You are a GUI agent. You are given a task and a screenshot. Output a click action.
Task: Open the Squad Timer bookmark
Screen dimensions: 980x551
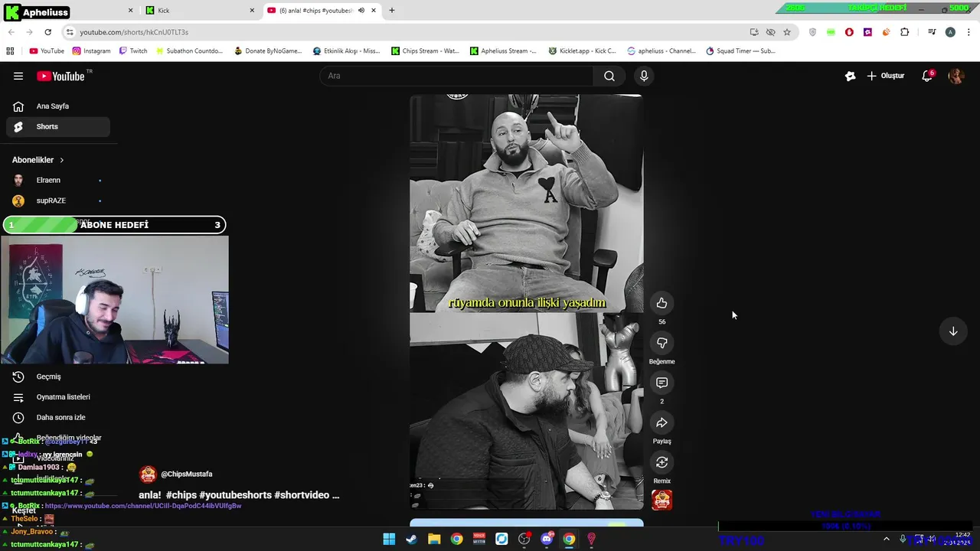(740, 51)
